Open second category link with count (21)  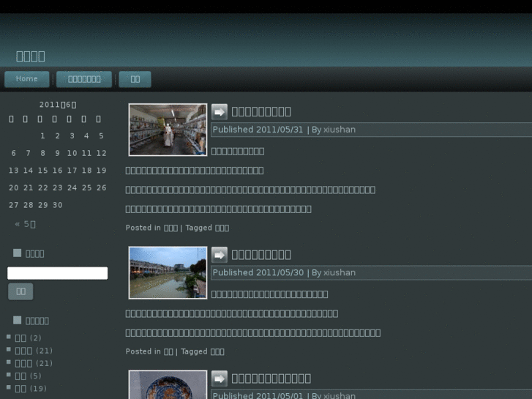coord(23,363)
